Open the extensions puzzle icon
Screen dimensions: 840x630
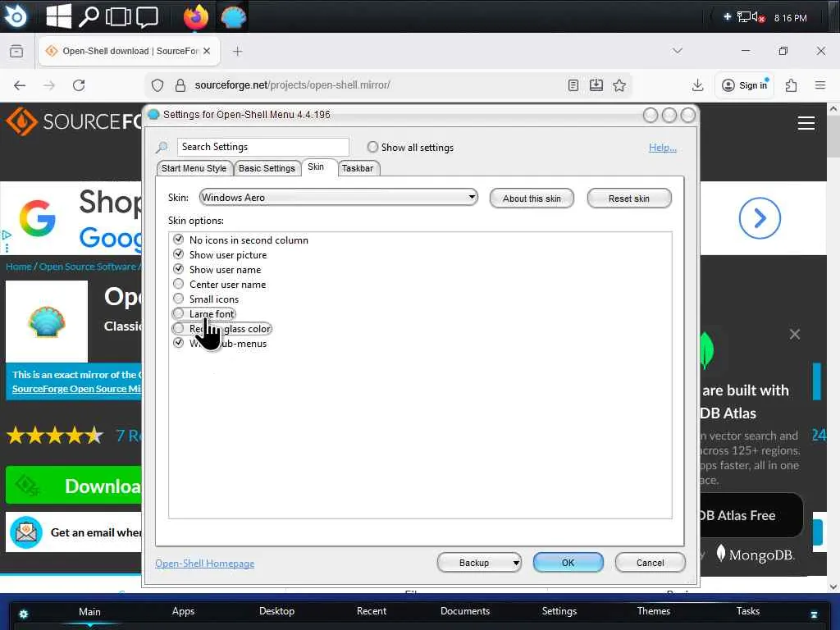[x=792, y=85]
